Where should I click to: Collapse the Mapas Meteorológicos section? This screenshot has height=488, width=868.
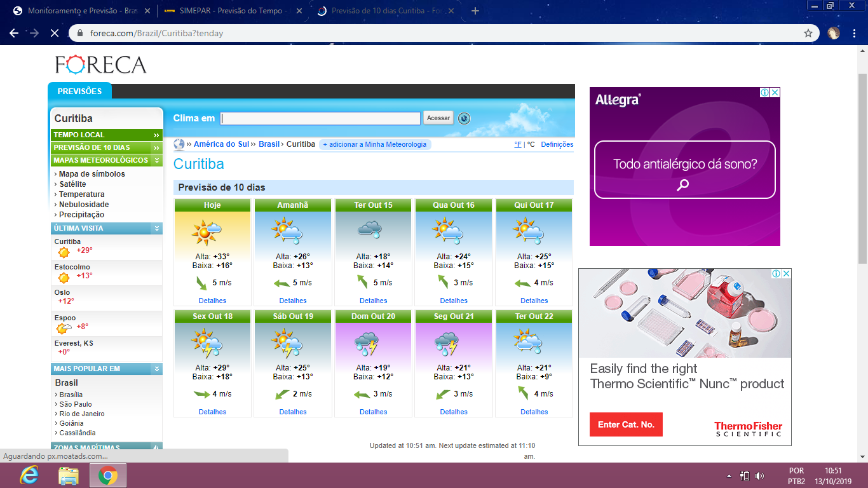(156, 160)
